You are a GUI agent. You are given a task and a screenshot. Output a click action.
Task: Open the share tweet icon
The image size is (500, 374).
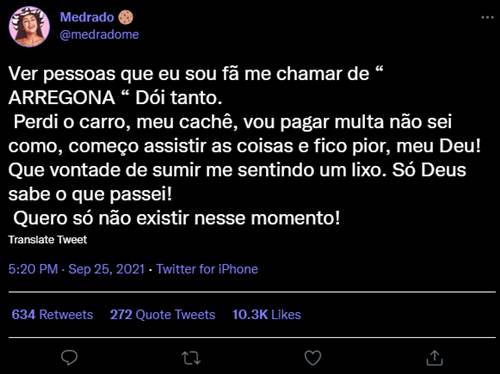coord(435,358)
